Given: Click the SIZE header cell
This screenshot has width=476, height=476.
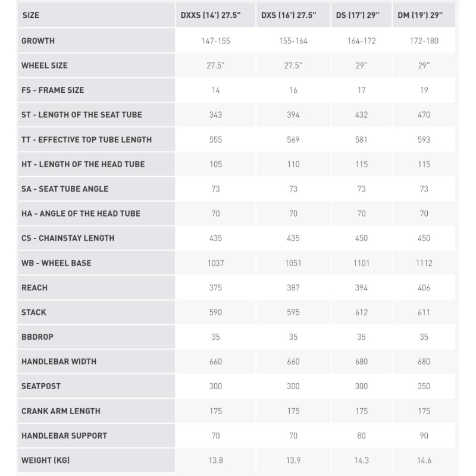Looking at the screenshot, I should click(96, 15).
